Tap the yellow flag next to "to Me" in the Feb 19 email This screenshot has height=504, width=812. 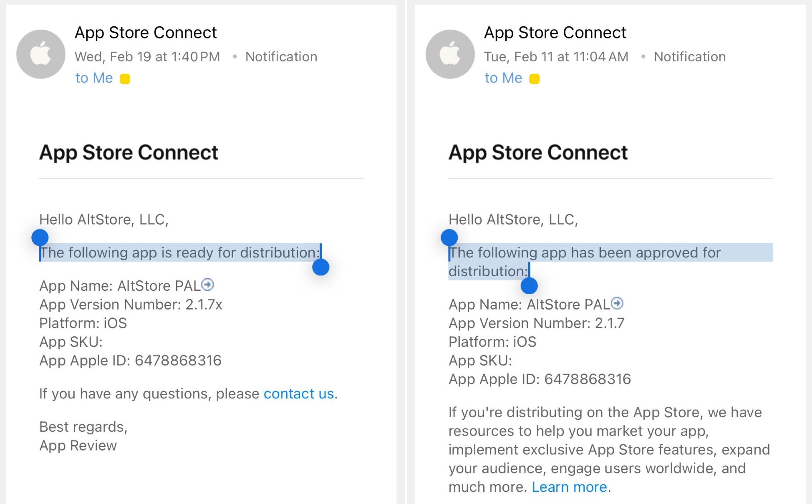coord(125,79)
